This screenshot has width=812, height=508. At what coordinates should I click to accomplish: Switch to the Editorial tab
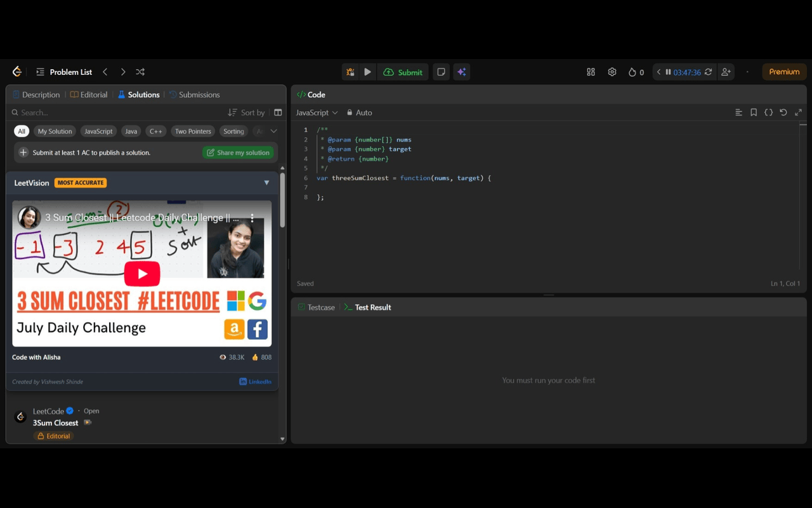[89, 95]
